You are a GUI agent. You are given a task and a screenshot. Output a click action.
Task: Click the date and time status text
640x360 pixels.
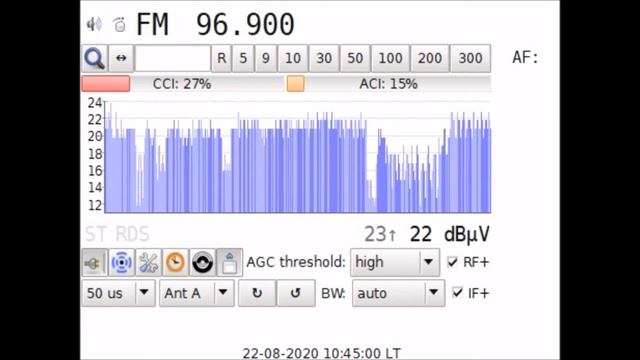(x=322, y=353)
